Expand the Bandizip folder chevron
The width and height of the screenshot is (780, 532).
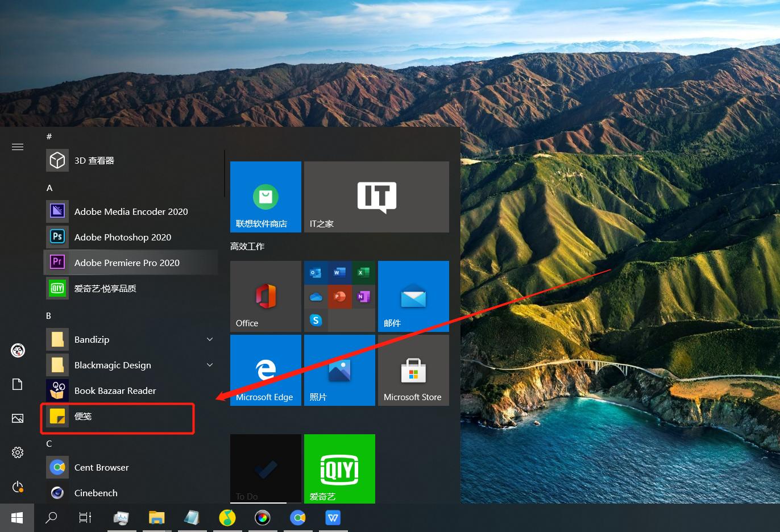(x=210, y=339)
